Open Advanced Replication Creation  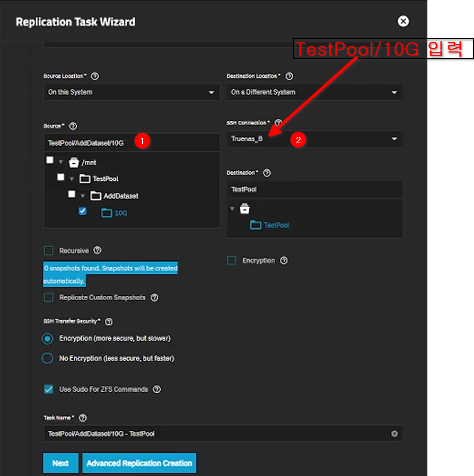click(139, 463)
